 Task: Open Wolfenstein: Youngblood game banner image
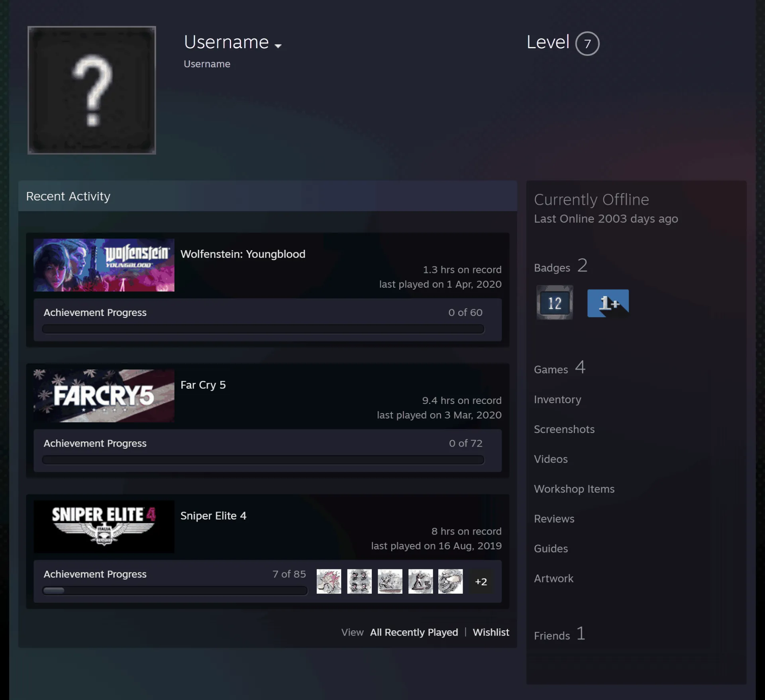(x=104, y=265)
